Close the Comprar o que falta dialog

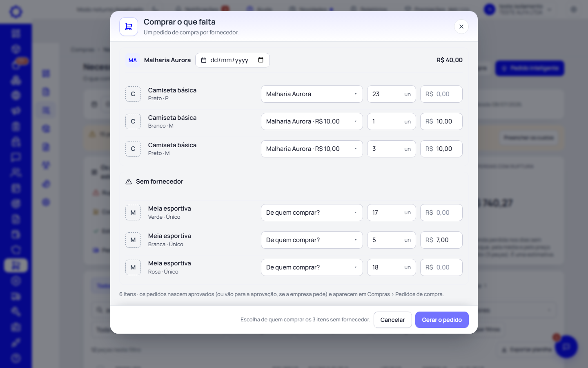(461, 27)
